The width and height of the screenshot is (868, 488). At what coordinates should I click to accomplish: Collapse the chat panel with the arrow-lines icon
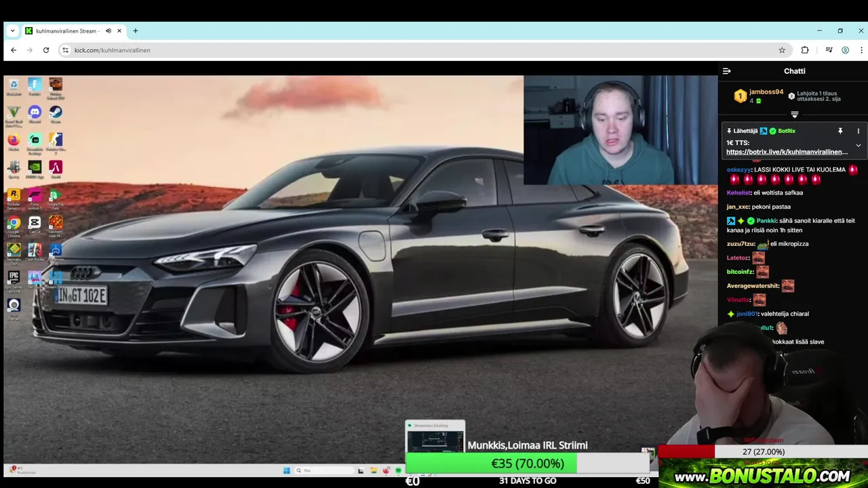point(727,71)
